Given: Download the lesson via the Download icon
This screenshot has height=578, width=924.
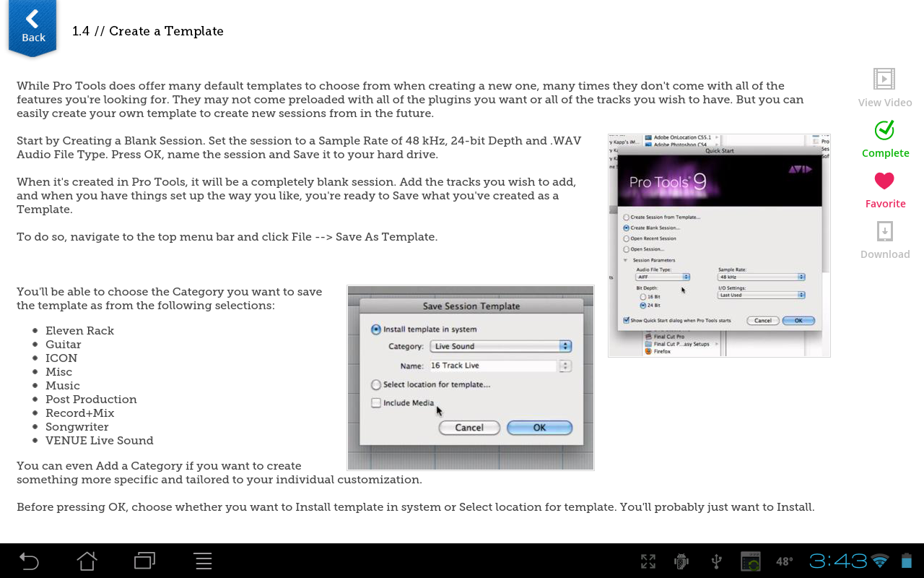Looking at the screenshot, I should [x=884, y=231].
